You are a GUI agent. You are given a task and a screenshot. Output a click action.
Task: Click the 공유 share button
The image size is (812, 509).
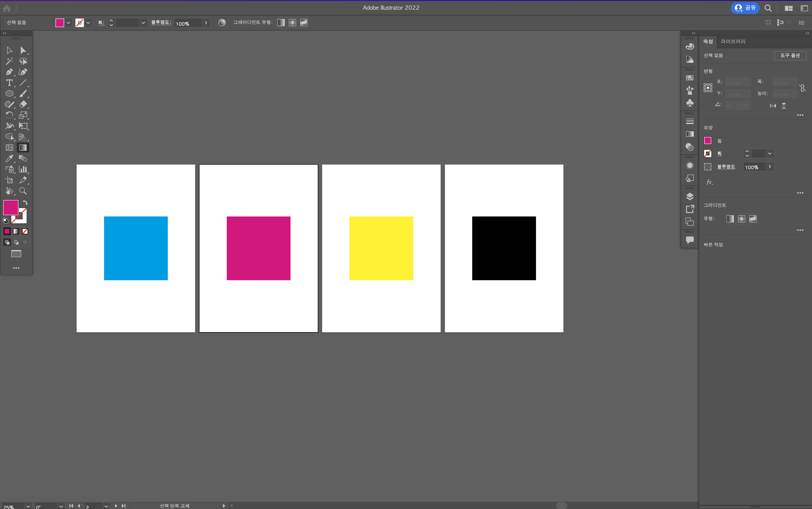745,8
